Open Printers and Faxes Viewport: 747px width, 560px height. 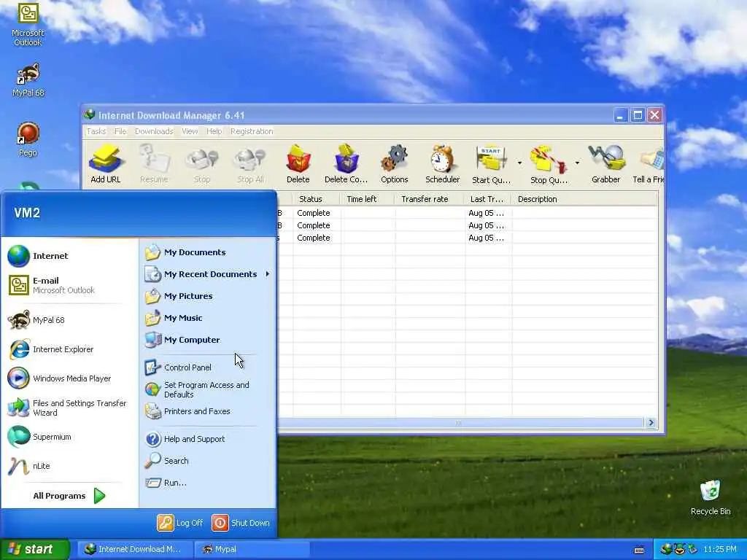pos(208,411)
